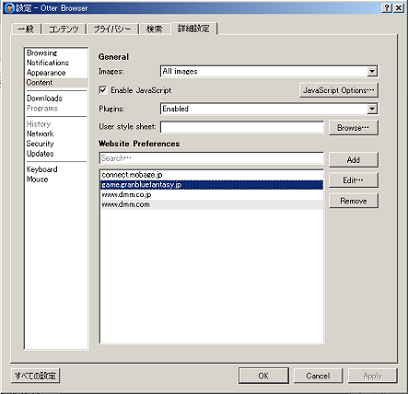Viewport: 408px width, 394px height.
Task: Click the Otter Browser title bar icon
Action: [10, 8]
